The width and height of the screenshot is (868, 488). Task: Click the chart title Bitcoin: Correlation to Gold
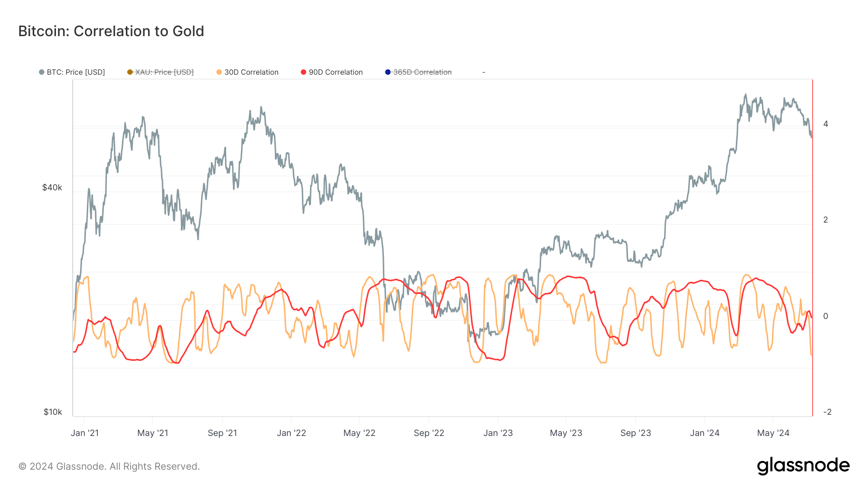(x=111, y=31)
